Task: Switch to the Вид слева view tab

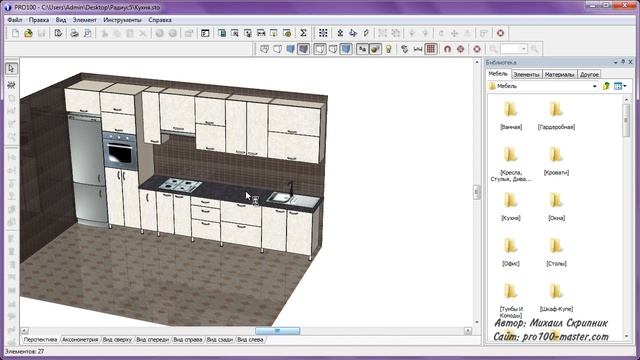Action: point(250,340)
